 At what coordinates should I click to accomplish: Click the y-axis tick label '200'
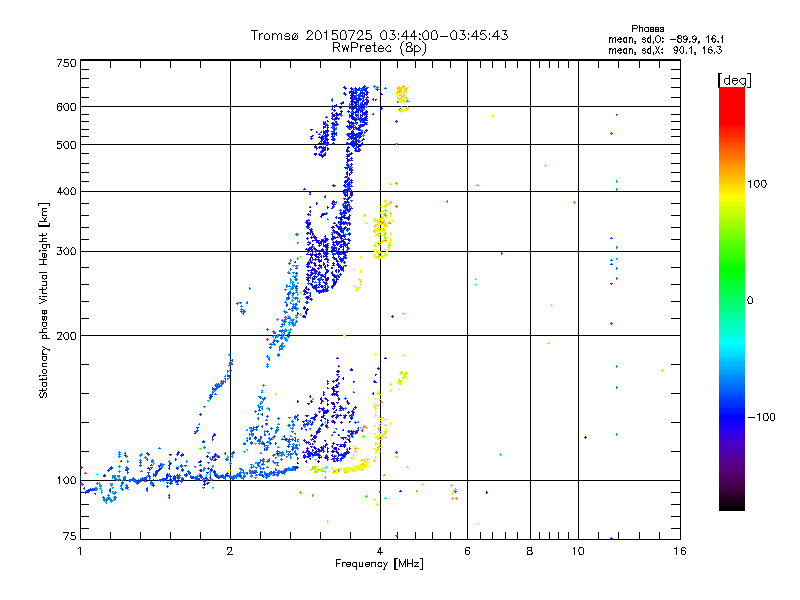click(x=67, y=336)
